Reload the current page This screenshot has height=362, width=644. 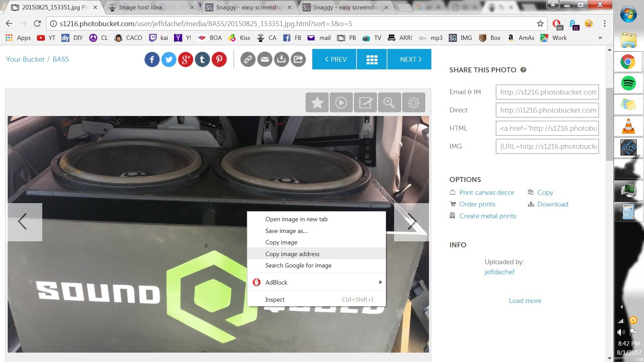click(x=37, y=23)
